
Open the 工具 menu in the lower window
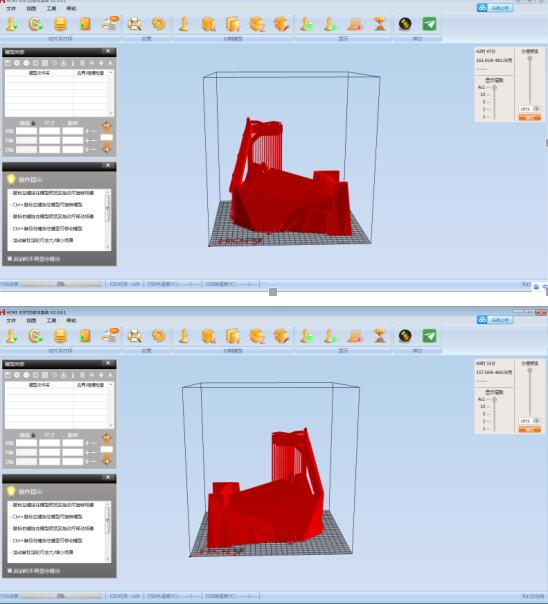coord(51,320)
